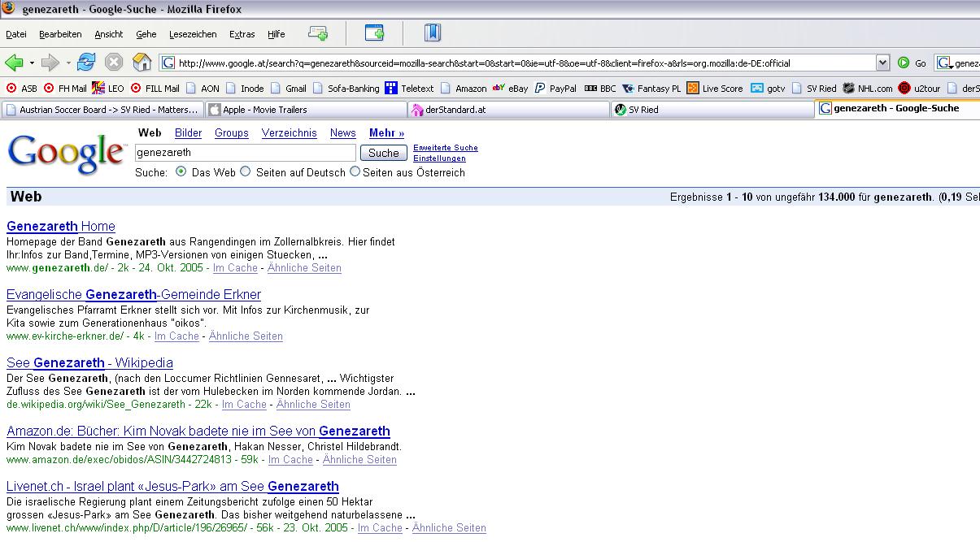Open the address bar URL dropdown
Screen dimensions: 980x542
coord(883,63)
